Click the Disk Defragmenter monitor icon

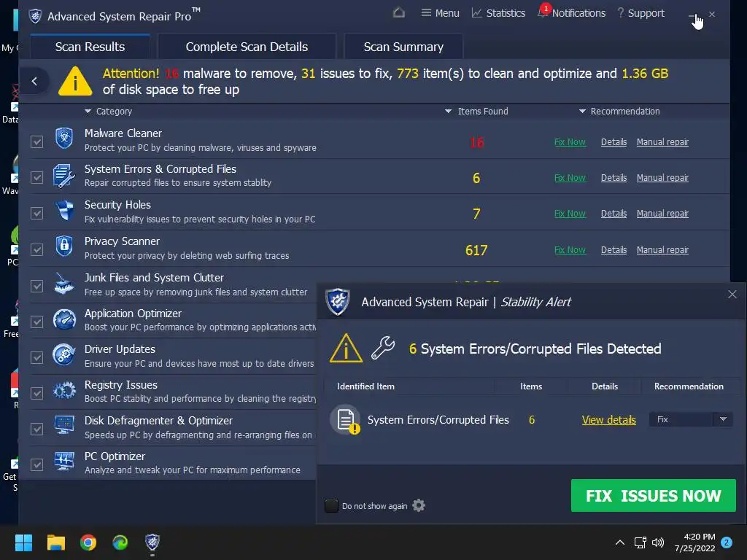click(64, 425)
